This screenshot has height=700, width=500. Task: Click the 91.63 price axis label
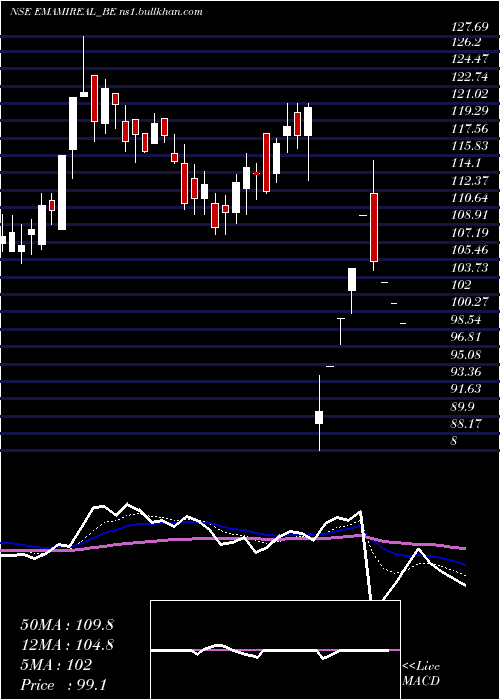pos(467,389)
